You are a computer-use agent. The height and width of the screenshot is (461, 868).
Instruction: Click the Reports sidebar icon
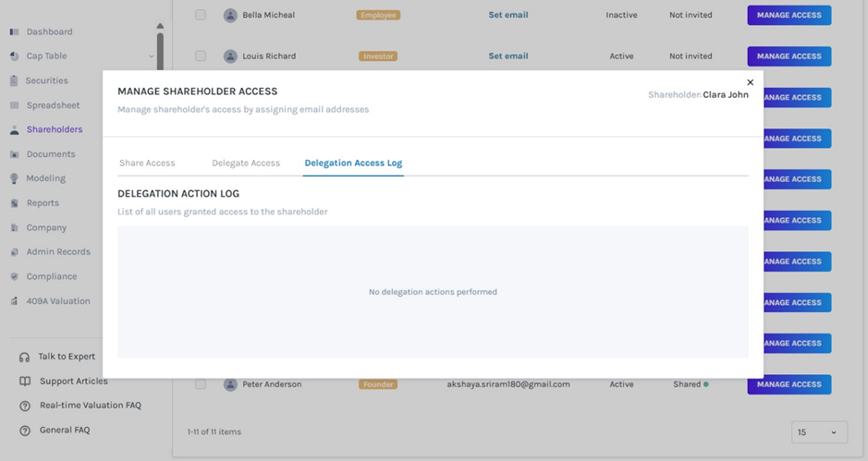[15, 203]
